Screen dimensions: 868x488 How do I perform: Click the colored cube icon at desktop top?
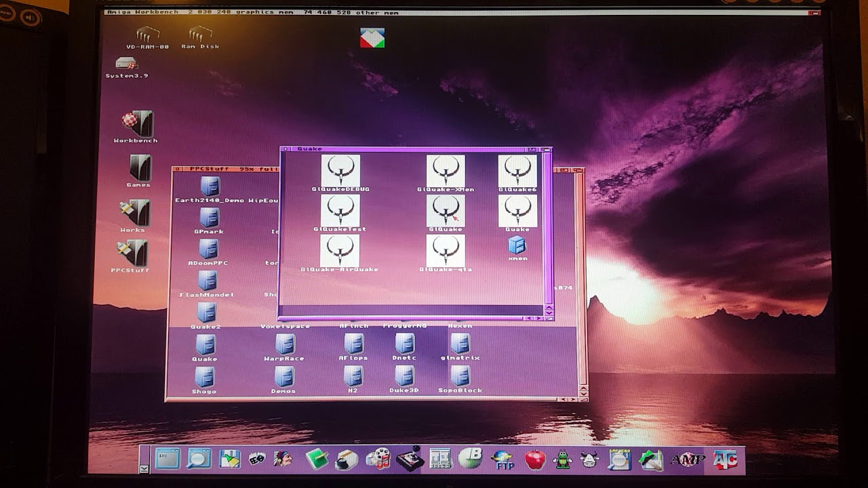pos(372,38)
